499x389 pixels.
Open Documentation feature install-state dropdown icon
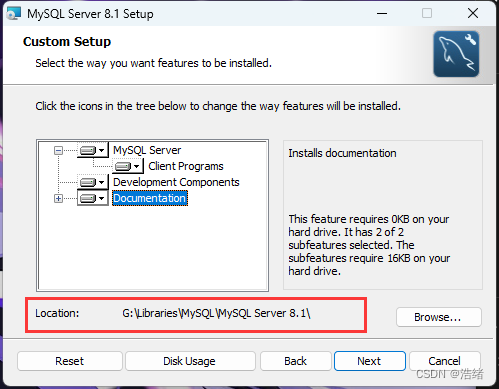click(x=93, y=198)
